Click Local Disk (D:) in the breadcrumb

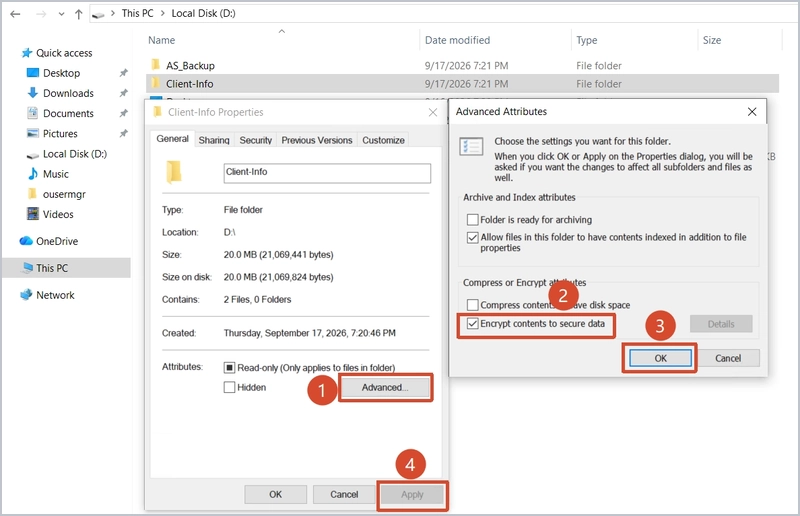203,13
